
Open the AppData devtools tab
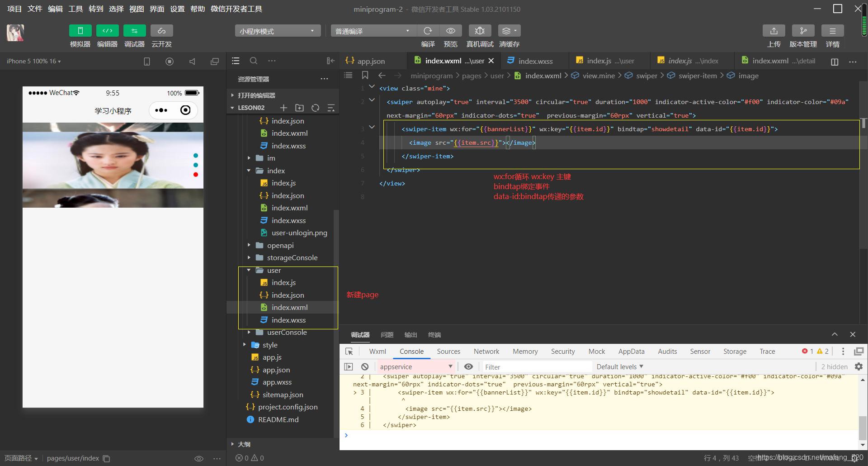[x=631, y=352]
